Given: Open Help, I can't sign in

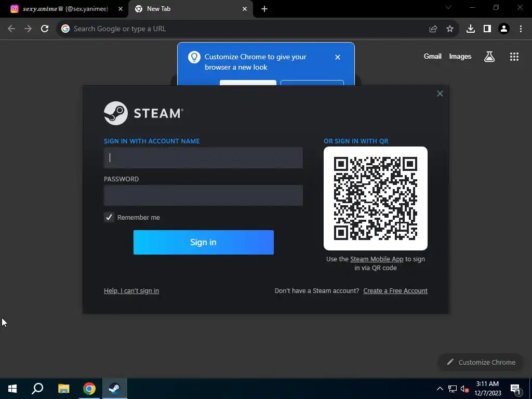Looking at the screenshot, I should point(131,291).
